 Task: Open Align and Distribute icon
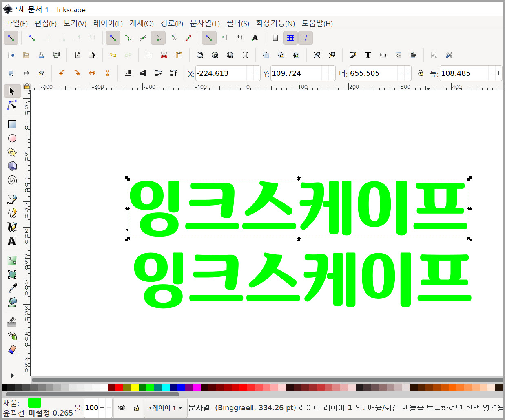point(413,55)
